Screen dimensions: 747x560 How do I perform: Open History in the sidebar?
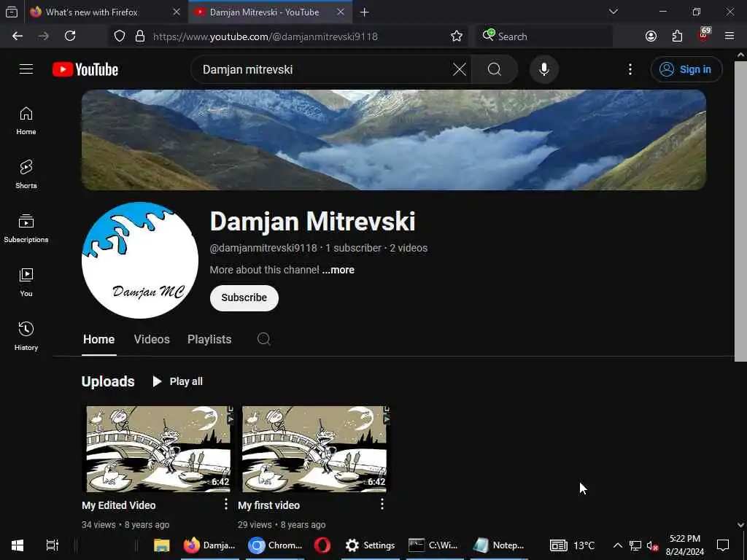pyautogui.click(x=26, y=336)
